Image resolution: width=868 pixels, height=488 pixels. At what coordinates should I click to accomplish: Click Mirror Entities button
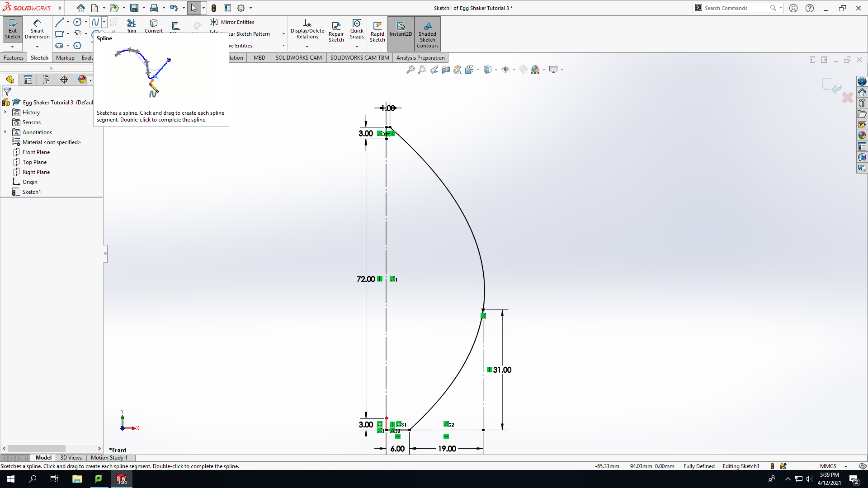tap(232, 22)
